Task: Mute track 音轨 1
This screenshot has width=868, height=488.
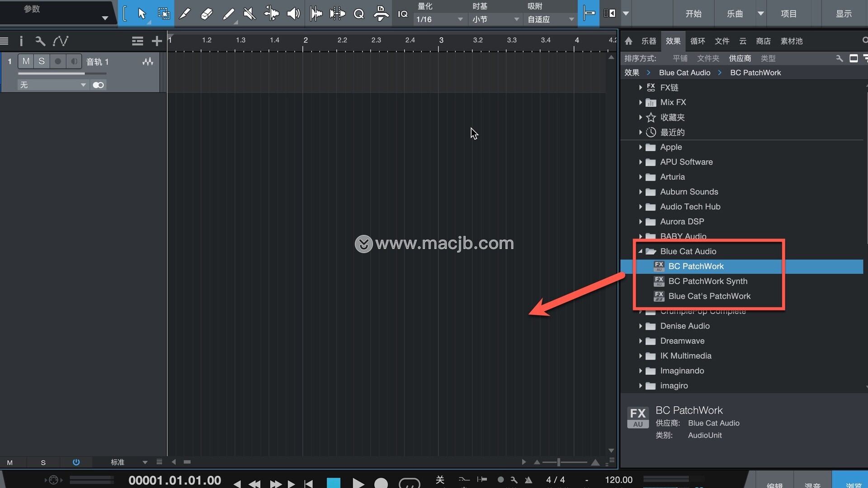Action: pos(26,61)
